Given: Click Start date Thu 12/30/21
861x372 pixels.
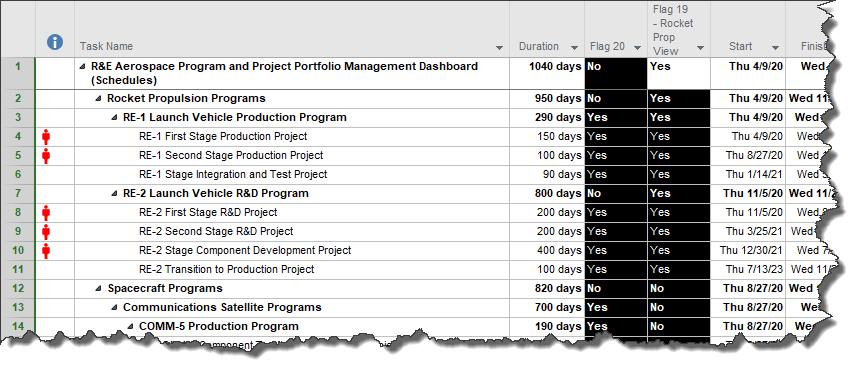Looking at the screenshot, I should 748,251.
